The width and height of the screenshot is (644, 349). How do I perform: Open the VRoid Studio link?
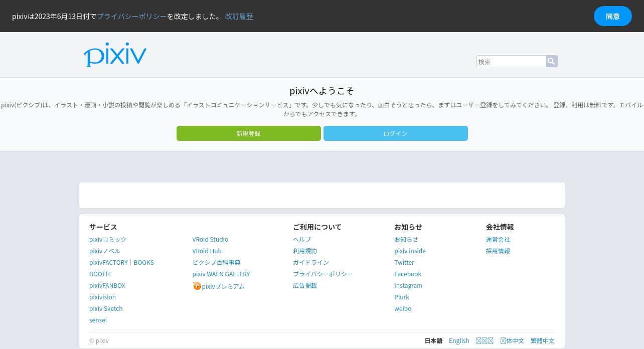[x=210, y=239]
